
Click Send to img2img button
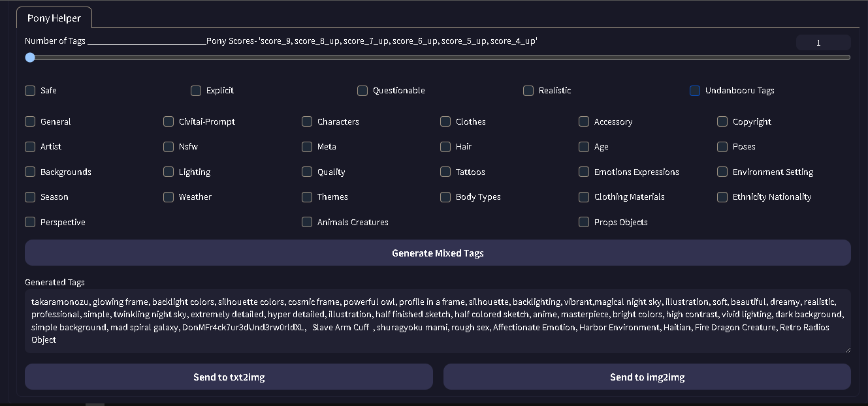[647, 377]
